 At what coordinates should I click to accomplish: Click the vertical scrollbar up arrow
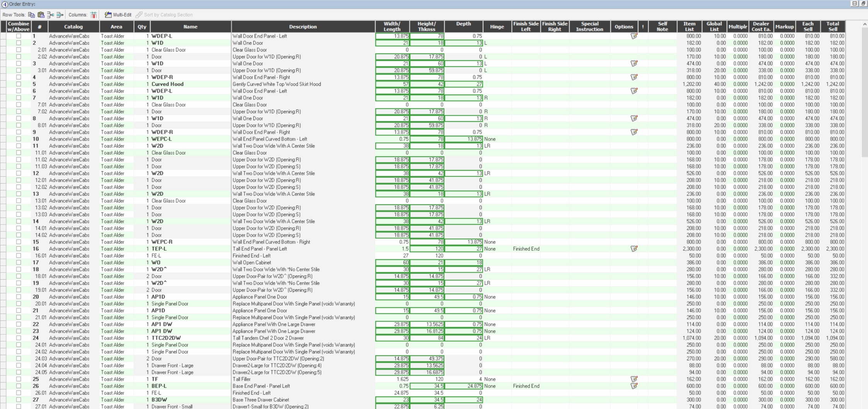pos(865,24)
